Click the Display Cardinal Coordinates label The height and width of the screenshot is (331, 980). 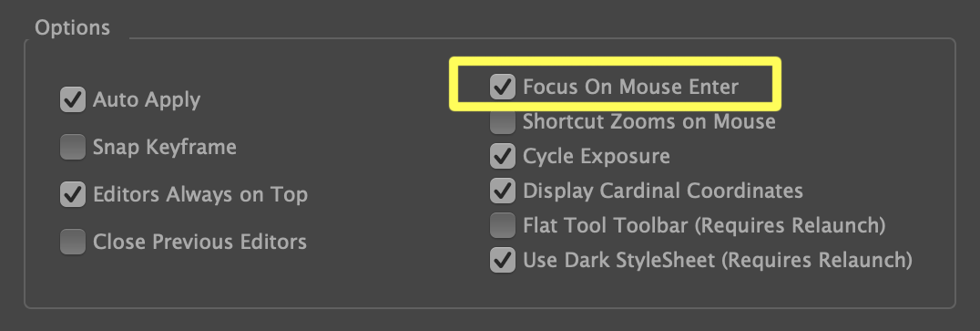coord(663,191)
